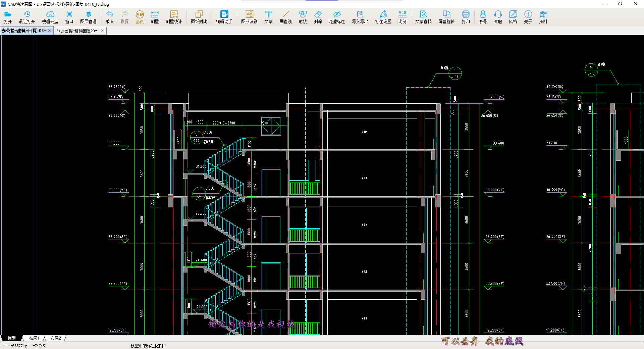Select the 画直线 draw line tool
This screenshot has width=644, height=349.
[285, 17]
